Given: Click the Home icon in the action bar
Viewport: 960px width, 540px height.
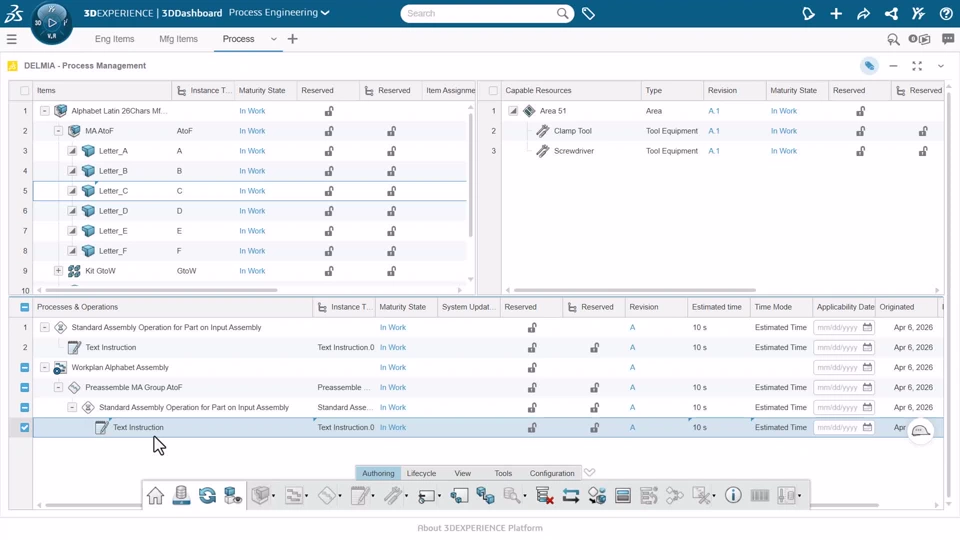Looking at the screenshot, I should [x=156, y=495].
